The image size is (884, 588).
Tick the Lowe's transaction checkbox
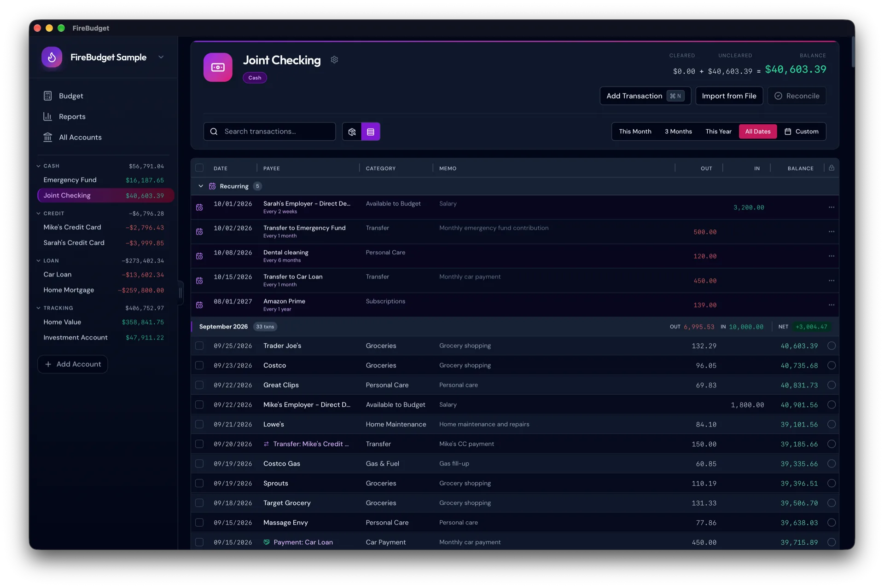(199, 424)
